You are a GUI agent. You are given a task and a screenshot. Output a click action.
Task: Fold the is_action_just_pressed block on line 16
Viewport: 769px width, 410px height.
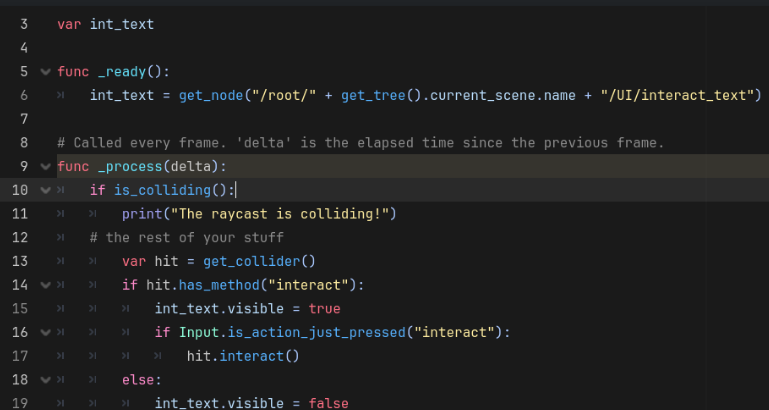(46, 333)
